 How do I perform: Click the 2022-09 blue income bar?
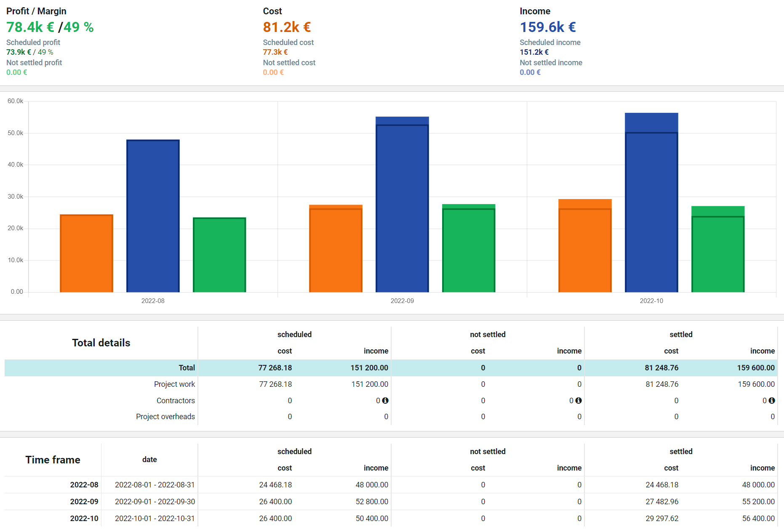point(402,204)
